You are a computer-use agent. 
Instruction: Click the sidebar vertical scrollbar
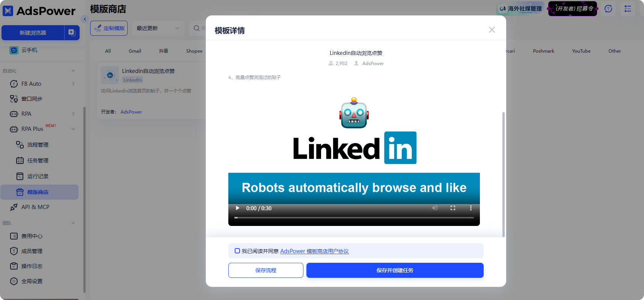84,199
